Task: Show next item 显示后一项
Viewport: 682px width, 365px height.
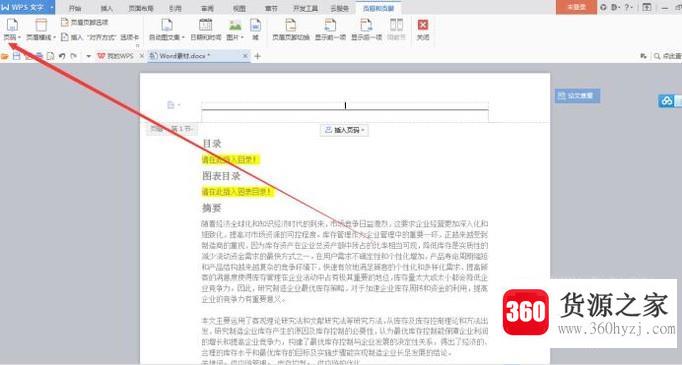Action: [366, 30]
